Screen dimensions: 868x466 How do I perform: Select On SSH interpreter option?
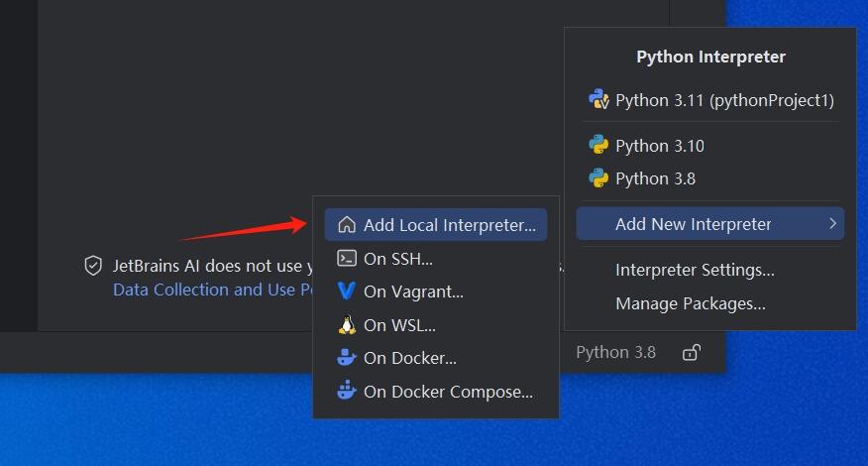click(x=436, y=258)
